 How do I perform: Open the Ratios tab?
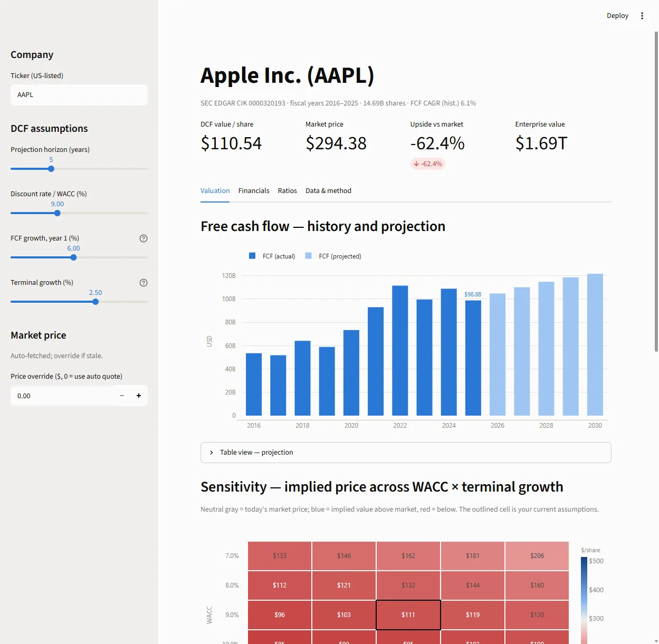tap(288, 191)
